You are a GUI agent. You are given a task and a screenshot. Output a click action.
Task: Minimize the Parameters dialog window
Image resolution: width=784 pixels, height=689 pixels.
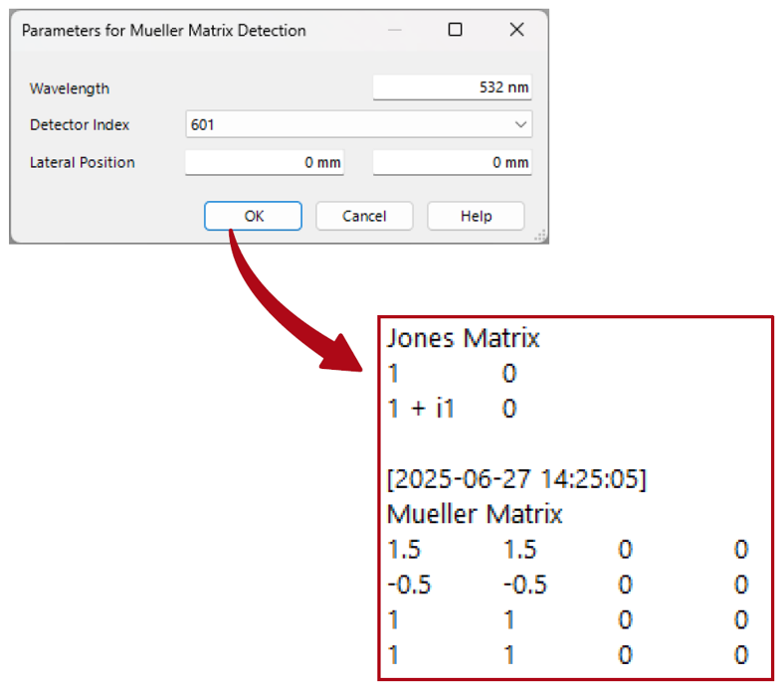tap(395, 31)
